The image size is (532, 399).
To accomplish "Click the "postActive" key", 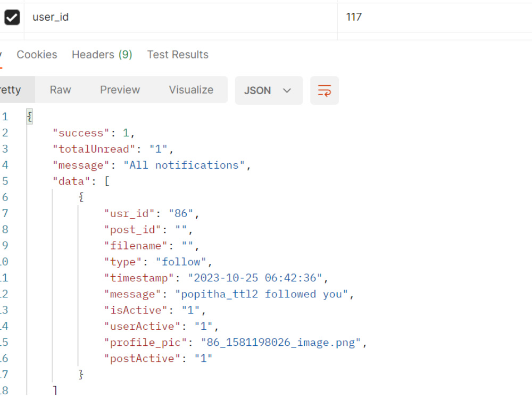I will point(142,359).
